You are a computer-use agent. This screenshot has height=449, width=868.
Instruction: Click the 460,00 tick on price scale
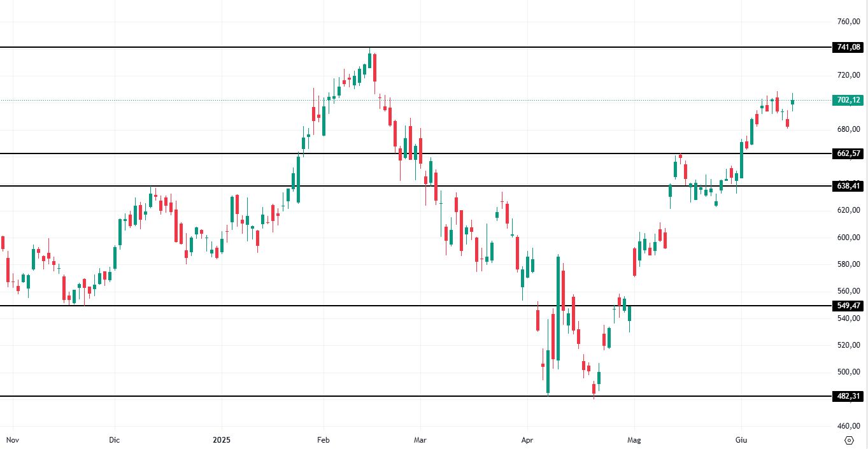pos(848,426)
